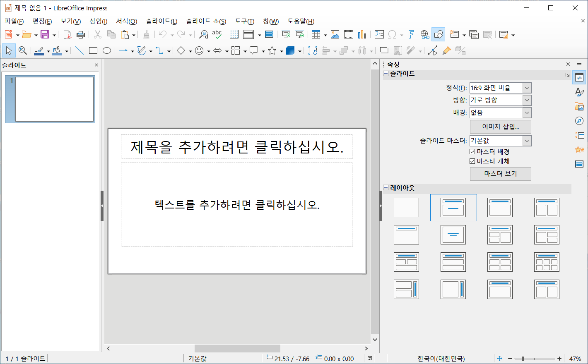The image size is (588, 364).
Task: Select the blank slide layout
Action: 406,208
